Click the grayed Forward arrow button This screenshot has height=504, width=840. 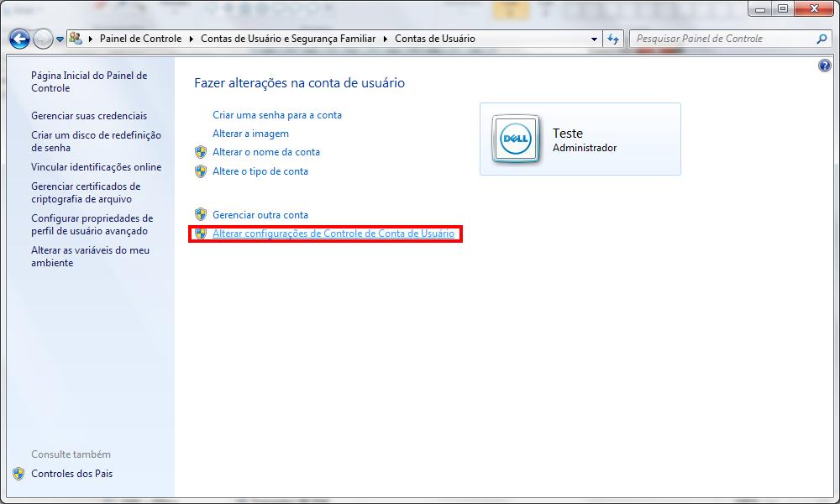(43, 39)
